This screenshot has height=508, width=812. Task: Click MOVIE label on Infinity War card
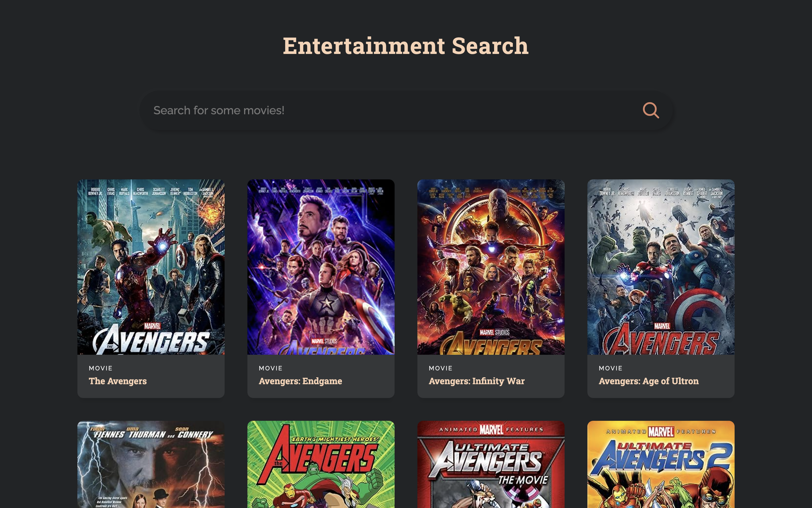(x=440, y=368)
